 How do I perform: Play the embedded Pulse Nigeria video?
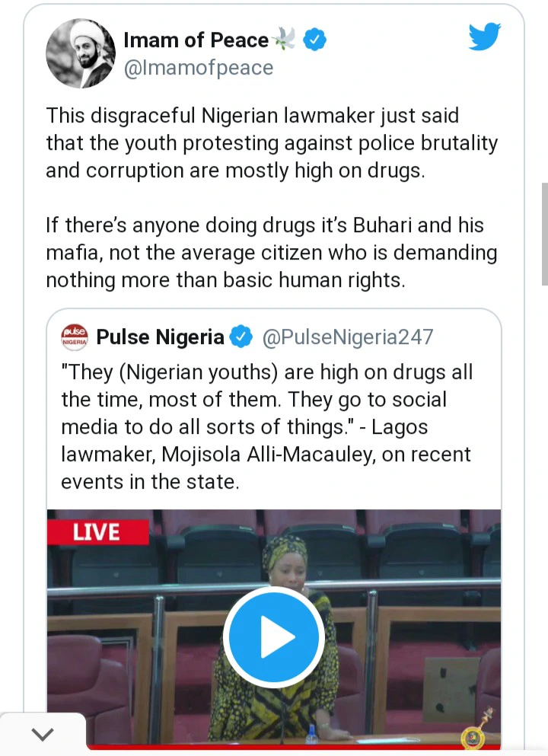(x=273, y=636)
